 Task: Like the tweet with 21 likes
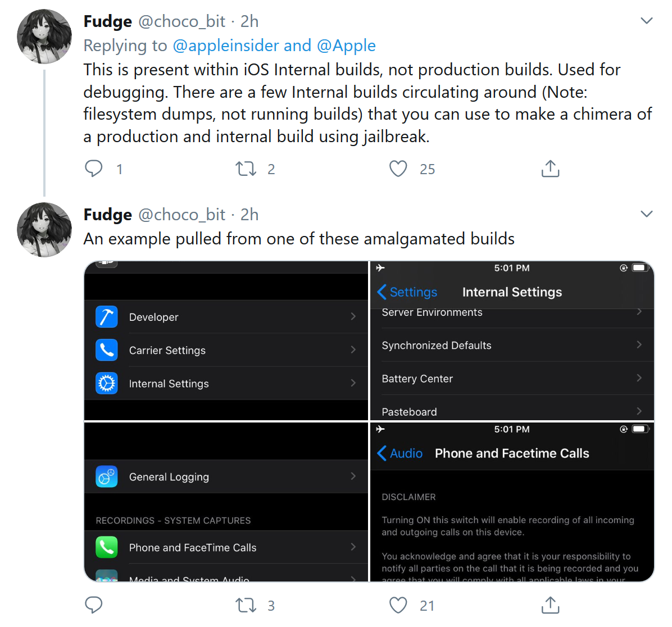(x=398, y=605)
